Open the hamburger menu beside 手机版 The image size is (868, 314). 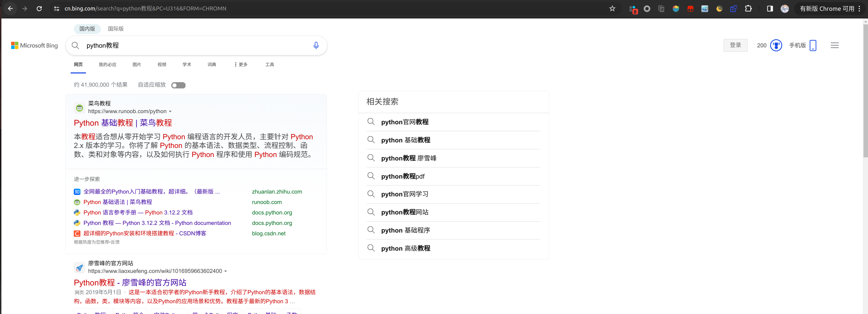(834, 45)
